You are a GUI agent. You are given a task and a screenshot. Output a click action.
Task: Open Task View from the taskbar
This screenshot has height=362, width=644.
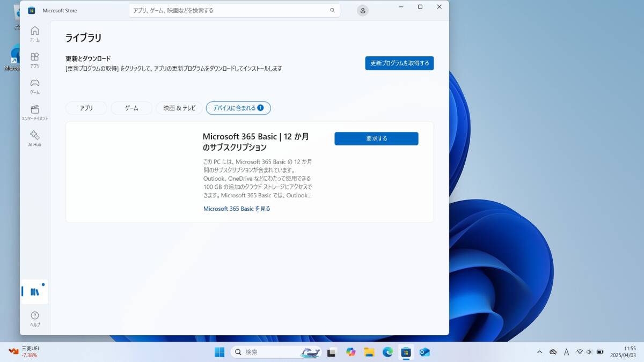point(332,352)
